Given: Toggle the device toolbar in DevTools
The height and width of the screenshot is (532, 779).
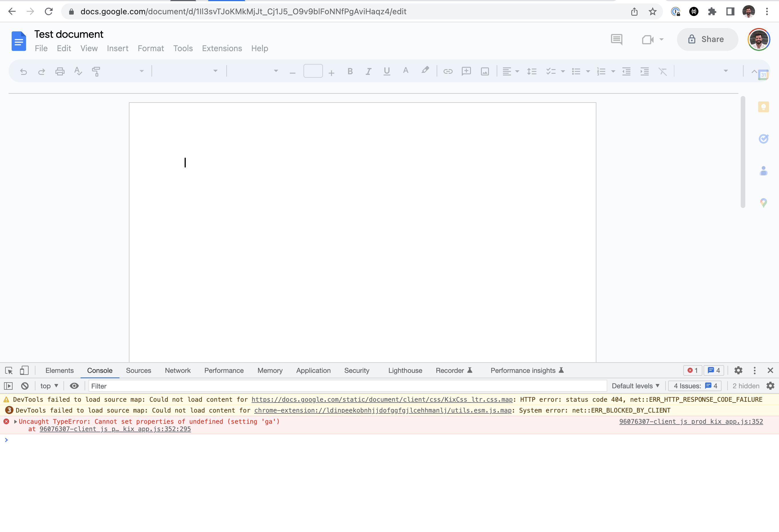Looking at the screenshot, I should [24, 370].
